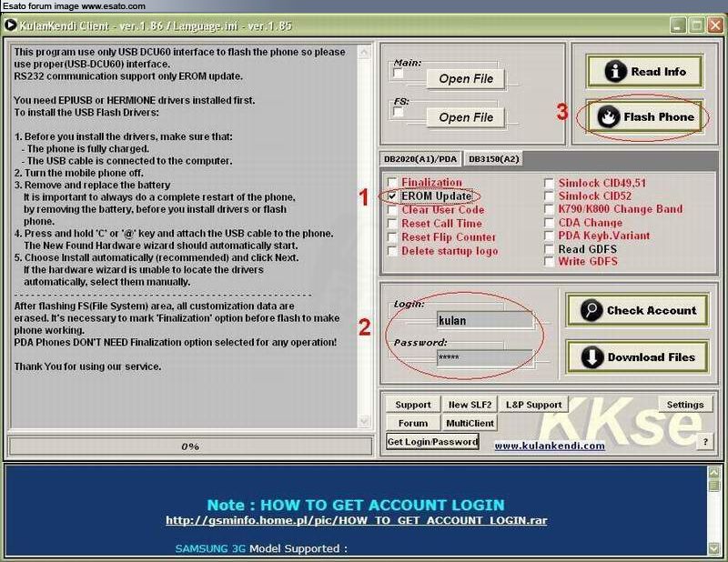The image size is (728, 562).
Task: Click the KulanKendi app icon in title bar
Action: click(x=10, y=25)
